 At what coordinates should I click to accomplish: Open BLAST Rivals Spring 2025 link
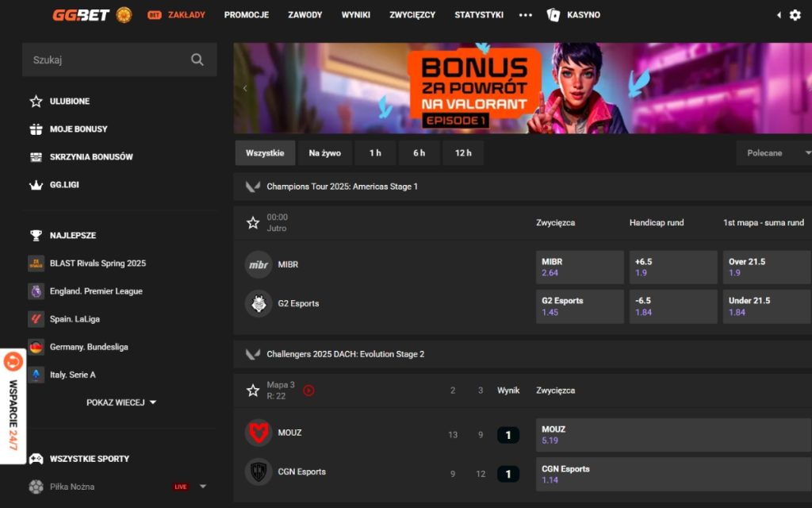point(97,264)
